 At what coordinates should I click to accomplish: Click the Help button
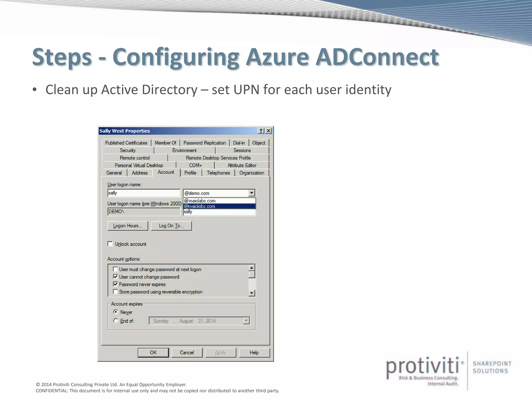254,353
